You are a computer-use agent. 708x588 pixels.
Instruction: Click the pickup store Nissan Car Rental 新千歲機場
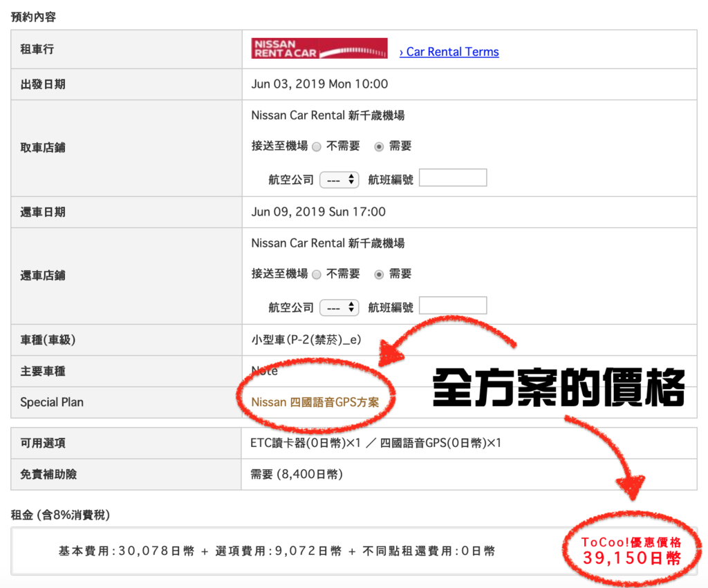point(328,115)
